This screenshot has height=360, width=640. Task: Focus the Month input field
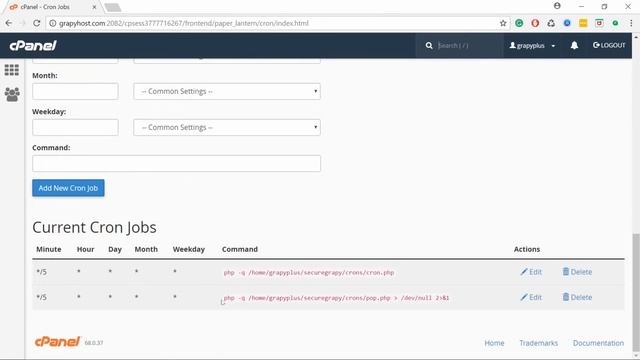tap(75, 91)
